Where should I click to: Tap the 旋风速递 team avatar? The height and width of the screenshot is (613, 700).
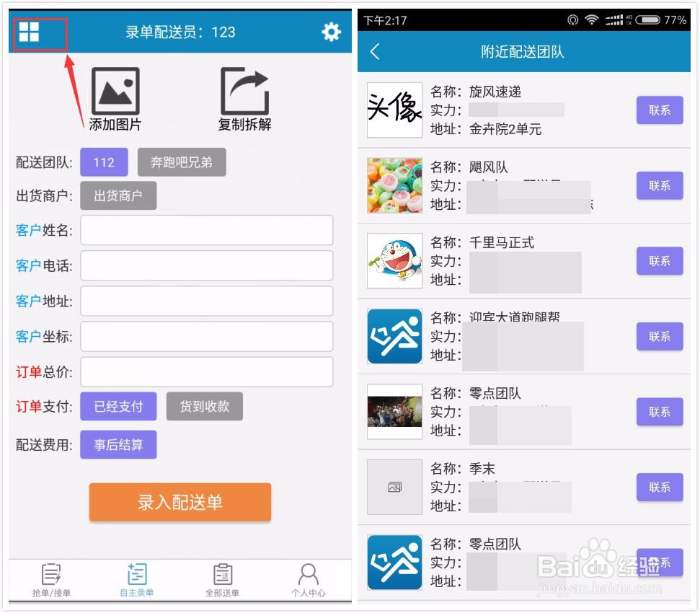coord(394,110)
